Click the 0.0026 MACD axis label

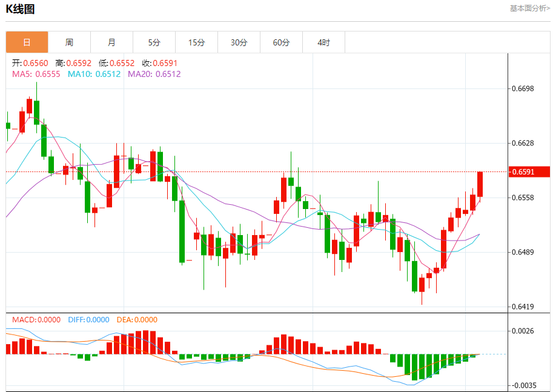pos(523,331)
